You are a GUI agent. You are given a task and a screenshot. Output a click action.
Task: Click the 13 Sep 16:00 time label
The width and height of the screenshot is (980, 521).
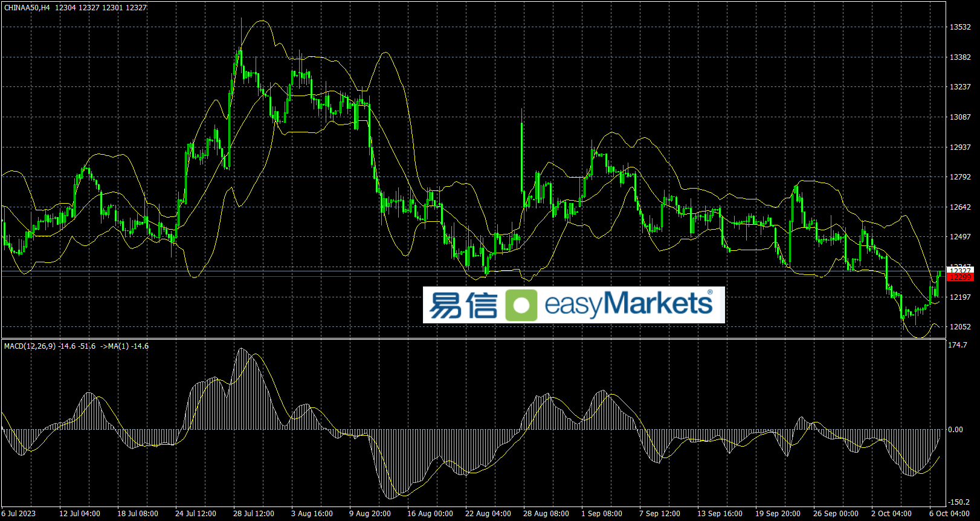click(x=720, y=514)
